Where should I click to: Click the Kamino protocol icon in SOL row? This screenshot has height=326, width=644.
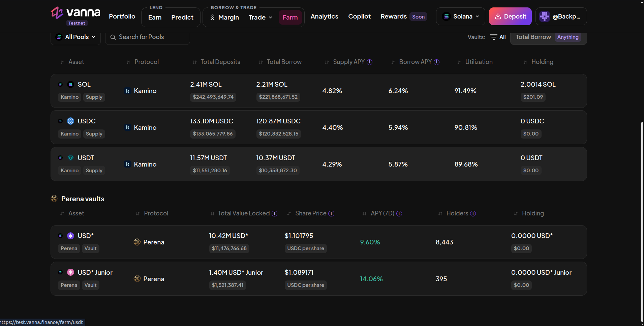tap(127, 91)
